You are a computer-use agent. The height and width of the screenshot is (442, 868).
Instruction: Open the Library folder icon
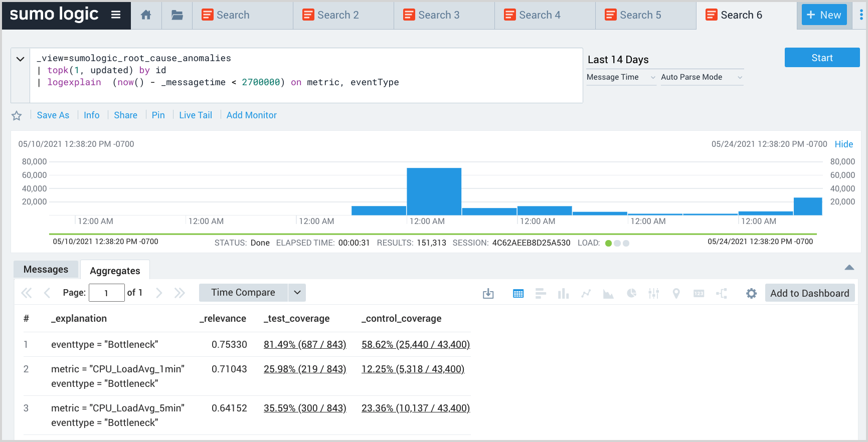(x=177, y=15)
